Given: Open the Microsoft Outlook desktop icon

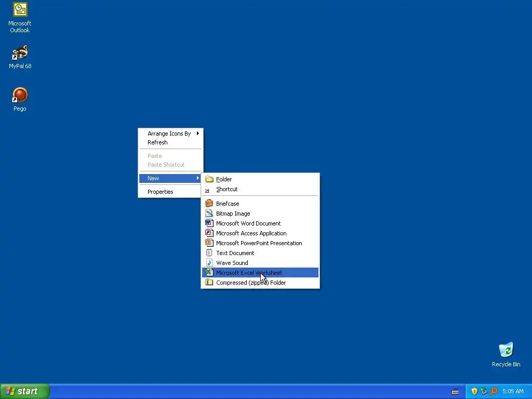Looking at the screenshot, I should pyautogui.click(x=20, y=18).
